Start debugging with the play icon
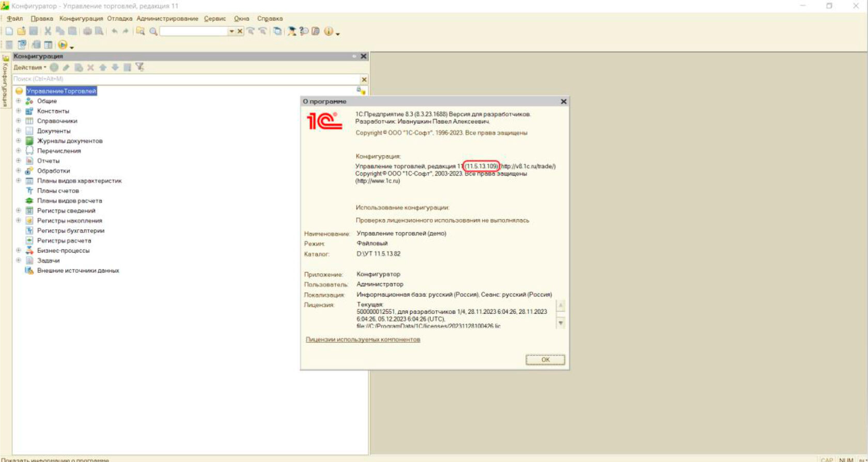The width and height of the screenshot is (868, 462). pyautogui.click(x=63, y=45)
